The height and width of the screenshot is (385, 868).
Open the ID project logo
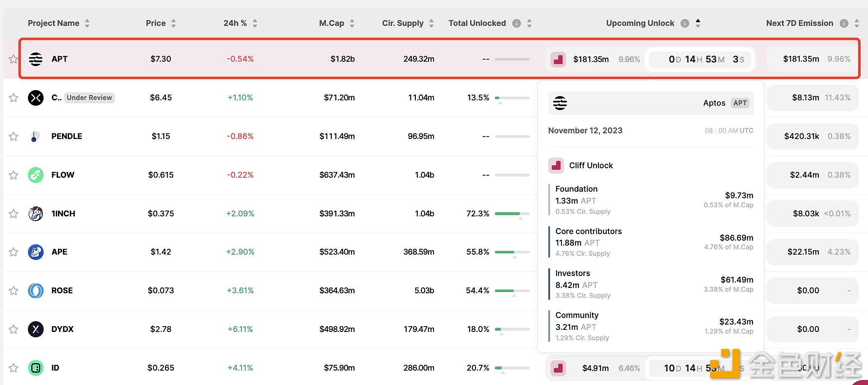coord(36,368)
